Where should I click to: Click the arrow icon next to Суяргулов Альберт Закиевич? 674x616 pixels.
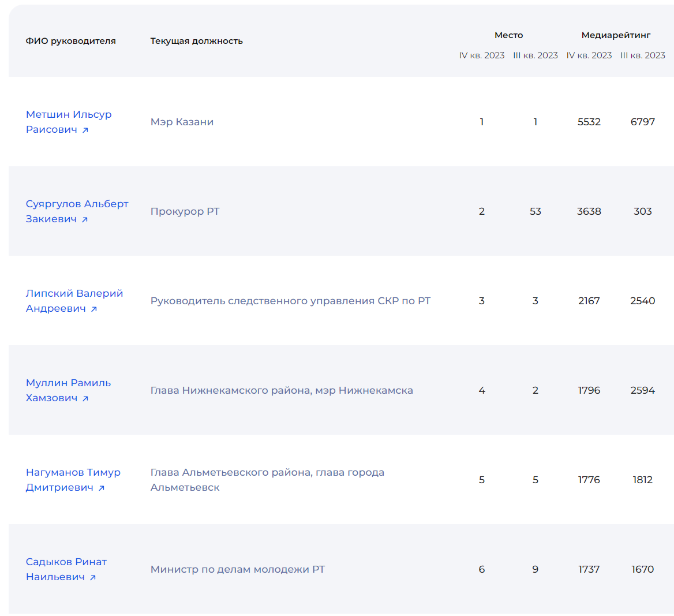85,220
